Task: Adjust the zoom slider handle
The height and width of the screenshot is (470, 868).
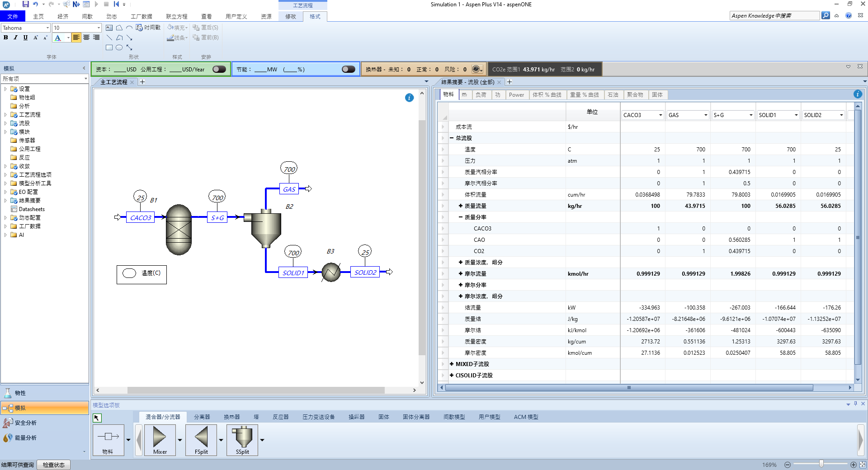Action: tap(821, 464)
